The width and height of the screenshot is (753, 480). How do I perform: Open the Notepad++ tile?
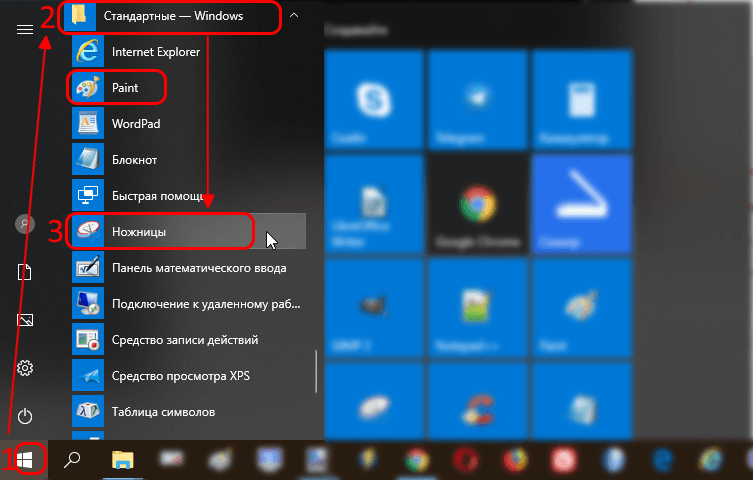[x=477, y=308]
